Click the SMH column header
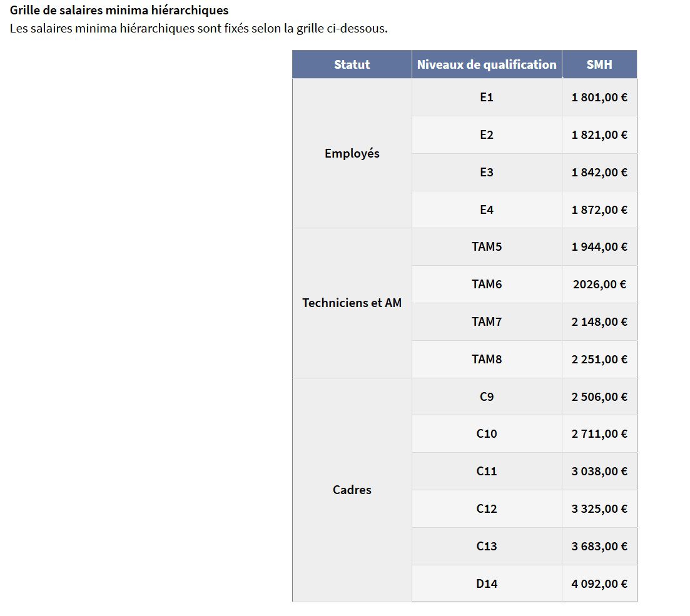This screenshot has width=690, height=616. click(x=599, y=64)
